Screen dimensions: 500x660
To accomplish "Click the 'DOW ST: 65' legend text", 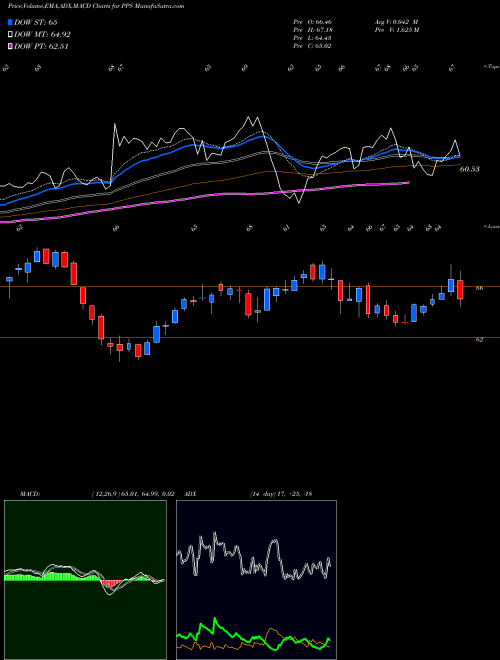I will pyautogui.click(x=36, y=22).
